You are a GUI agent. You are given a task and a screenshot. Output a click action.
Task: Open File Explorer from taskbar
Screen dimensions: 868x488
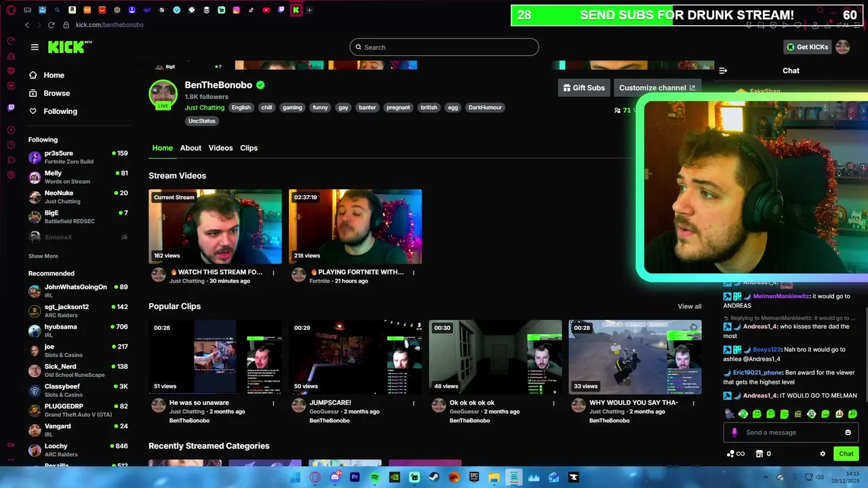pos(494,477)
